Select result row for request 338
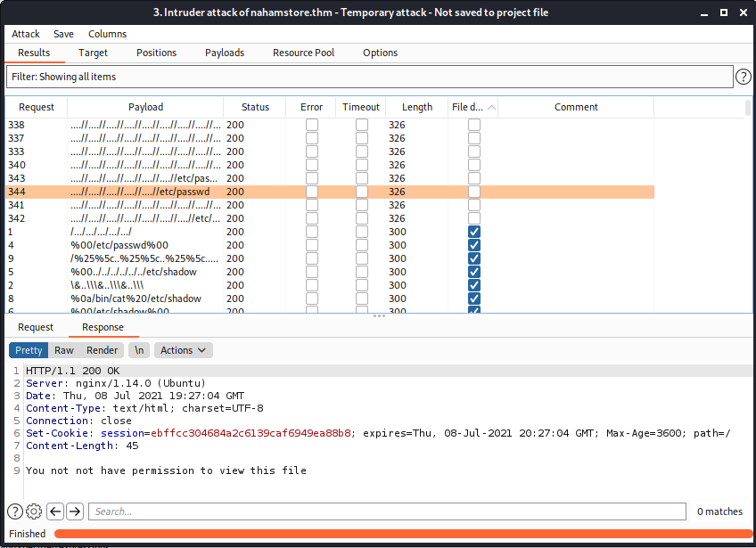This screenshot has height=548, width=756. coord(330,125)
